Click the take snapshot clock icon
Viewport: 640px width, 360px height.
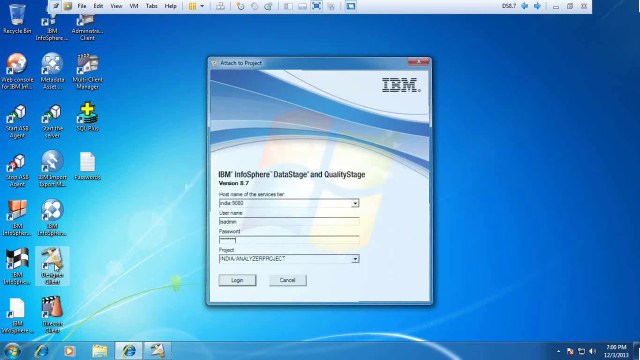pyautogui.click(x=240, y=6)
